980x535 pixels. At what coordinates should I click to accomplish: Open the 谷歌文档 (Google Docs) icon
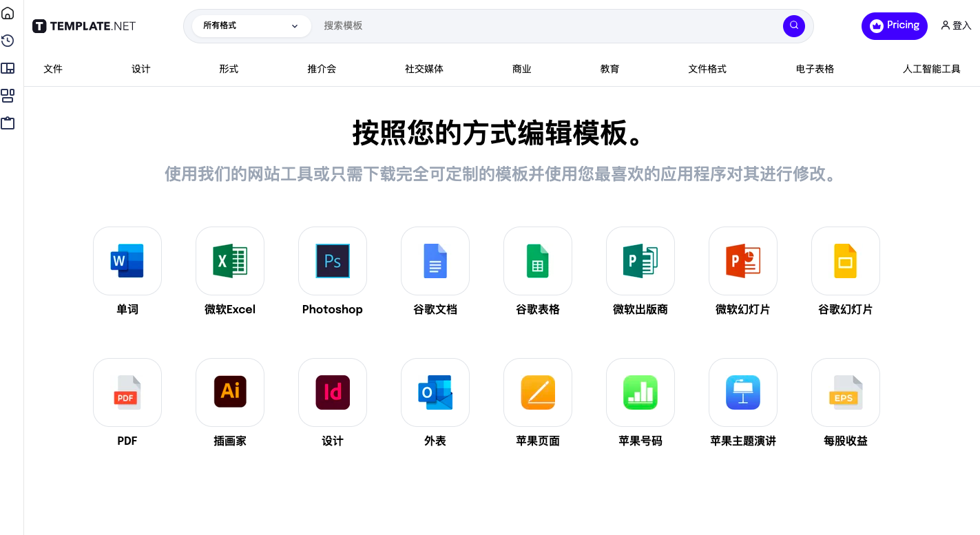(x=435, y=261)
